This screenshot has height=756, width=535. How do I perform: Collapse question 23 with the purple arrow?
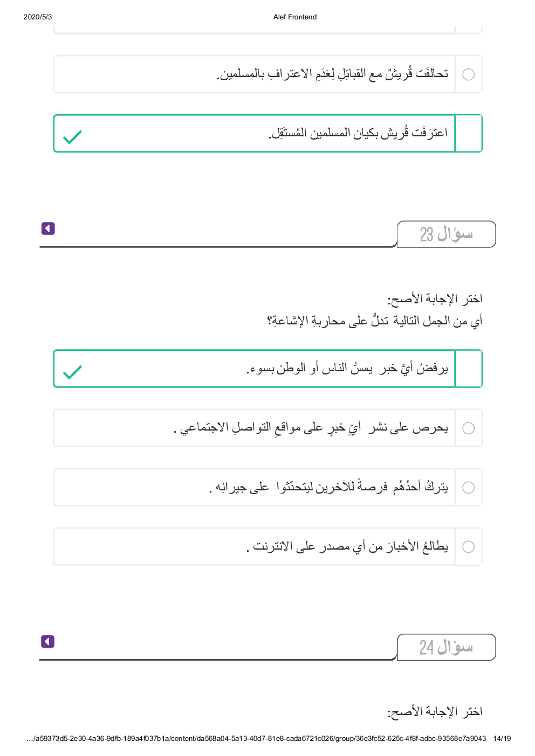pyautogui.click(x=48, y=228)
